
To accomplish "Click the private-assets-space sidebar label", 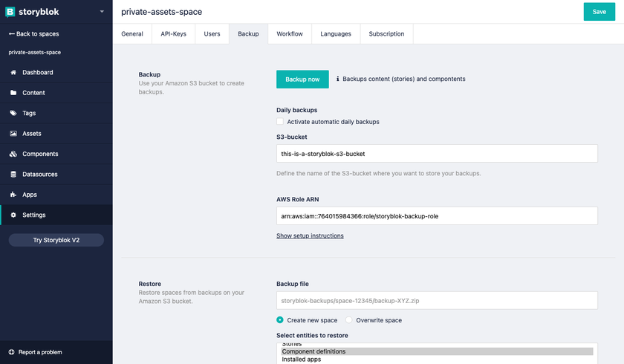I will tap(35, 52).
